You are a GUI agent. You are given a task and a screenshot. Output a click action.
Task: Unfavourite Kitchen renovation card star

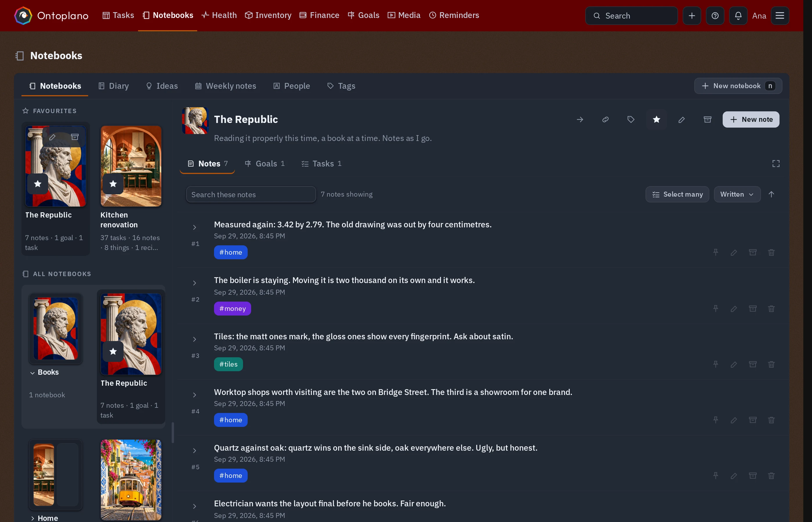click(x=113, y=184)
